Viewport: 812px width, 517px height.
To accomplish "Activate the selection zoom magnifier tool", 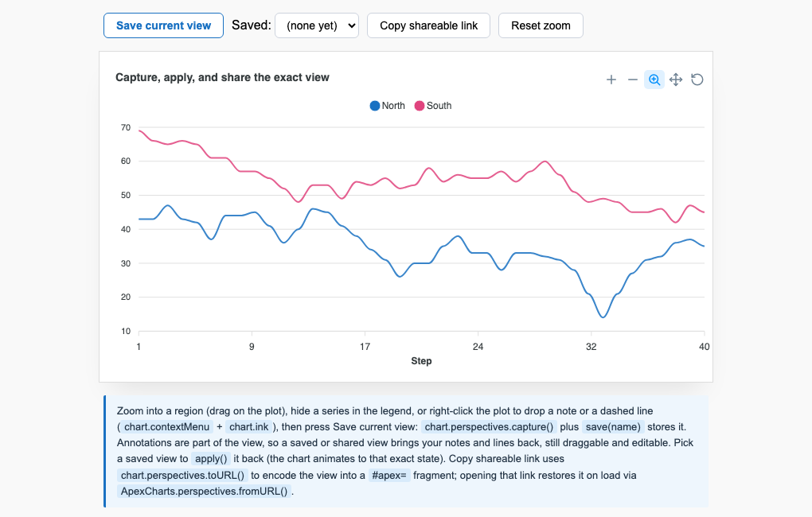I will tap(654, 80).
